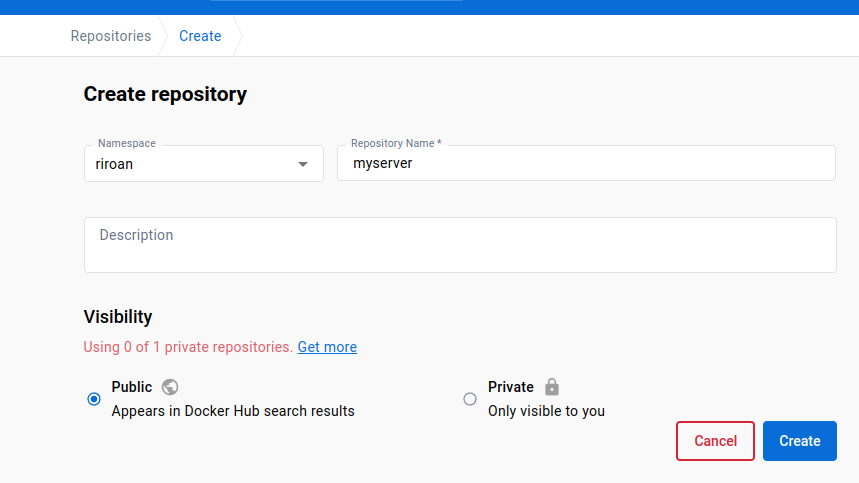Open the Get more link
This screenshot has width=859, height=483.
[x=327, y=347]
